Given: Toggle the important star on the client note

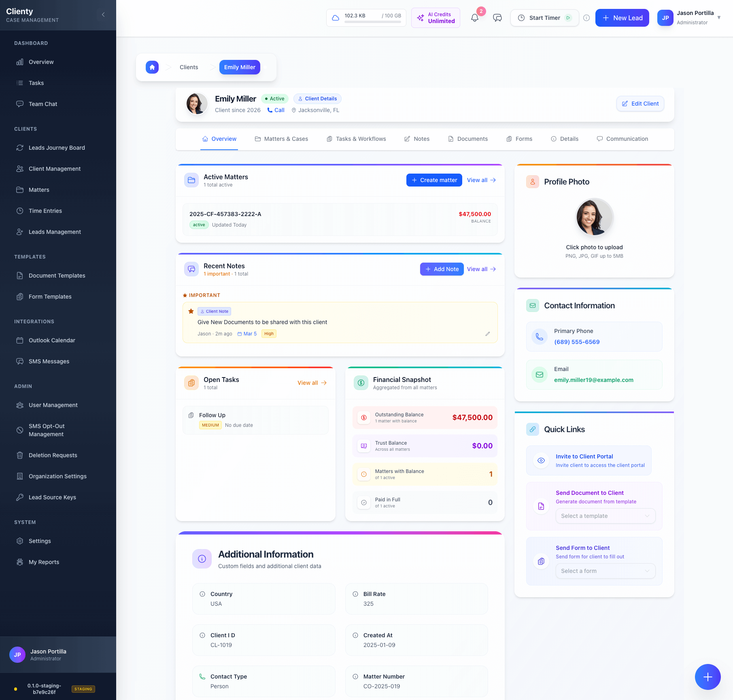Looking at the screenshot, I should pyautogui.click(x=190, y=311).
